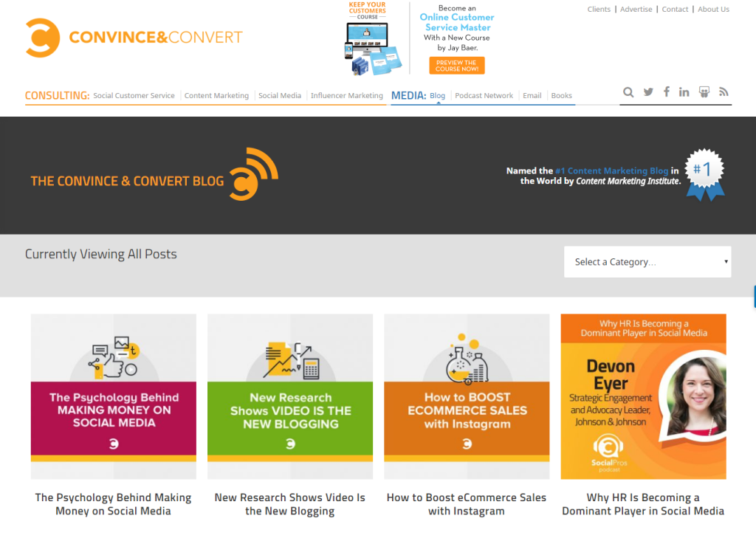Open the Advertise link
Screen dimensions: 756x541
pyautogui.click(x=636, y=9)
